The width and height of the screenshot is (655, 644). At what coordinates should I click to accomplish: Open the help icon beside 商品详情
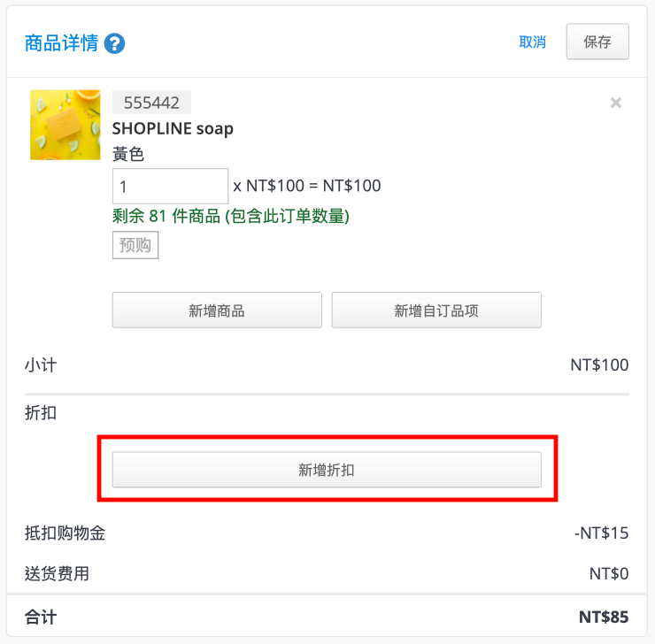[114, 43]
